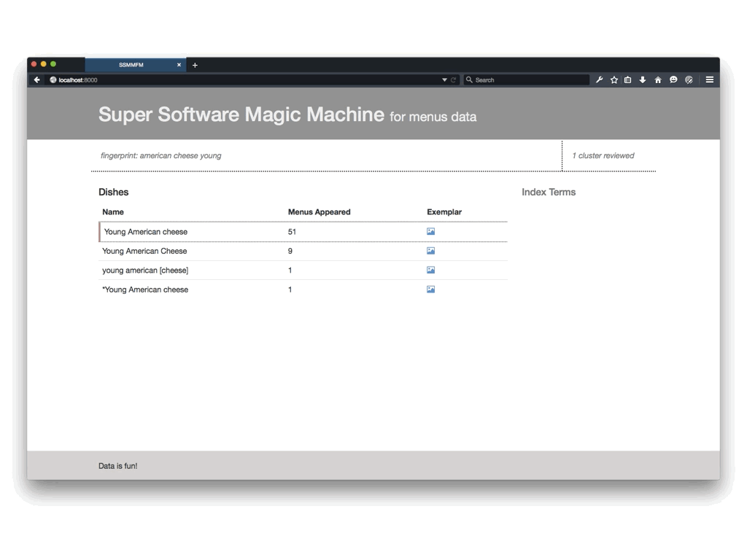Open exemplar image for Young American Cheese 9
Viewport: 747px width, 560px height.
click(x=430, y=251)
